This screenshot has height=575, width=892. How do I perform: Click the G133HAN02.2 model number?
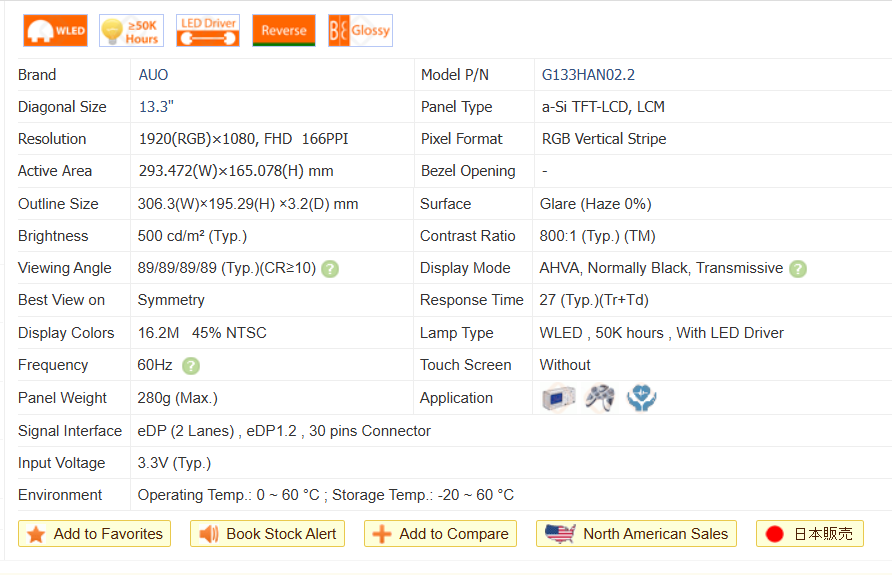(x=588, y=75)
